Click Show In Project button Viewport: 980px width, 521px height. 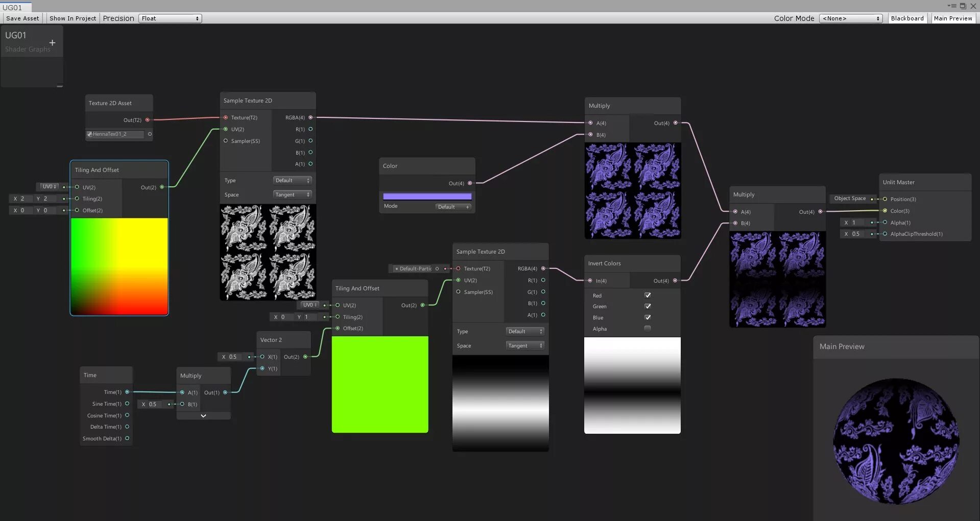point(73,18)
